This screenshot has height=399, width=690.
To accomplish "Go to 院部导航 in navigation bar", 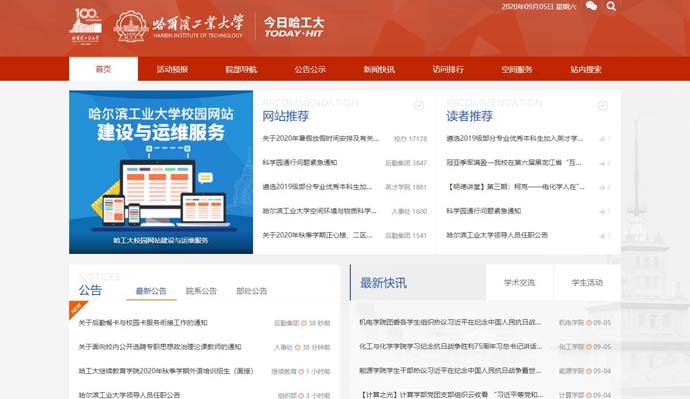I will [x=241, y=69].
